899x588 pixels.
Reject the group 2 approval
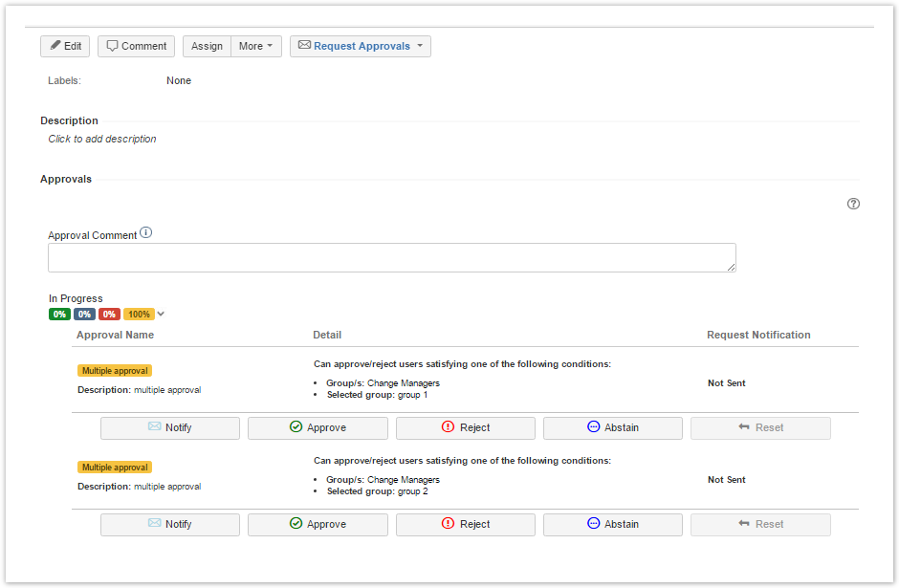pyautogui.click(x=466, y=524)
